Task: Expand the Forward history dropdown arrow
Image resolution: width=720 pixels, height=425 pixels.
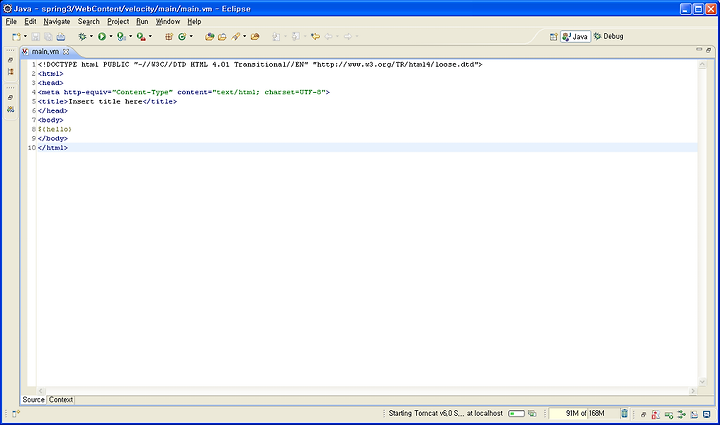Action: click(357, 37)
